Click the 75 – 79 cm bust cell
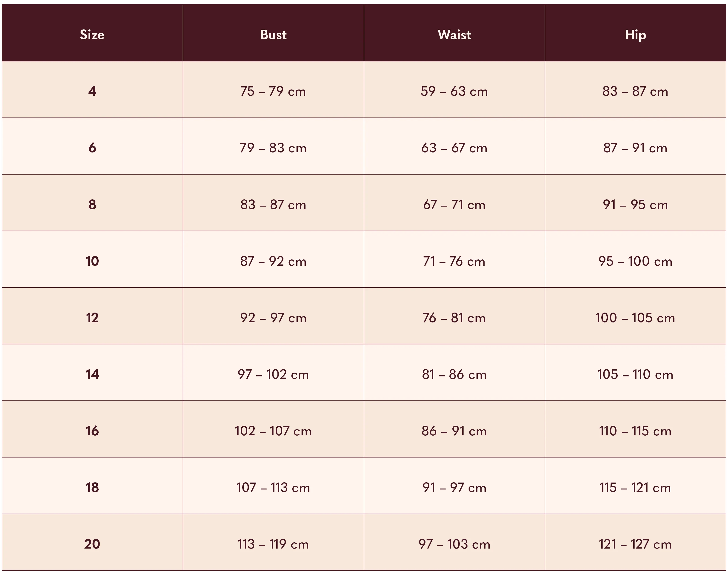 [x=273, y=91]
